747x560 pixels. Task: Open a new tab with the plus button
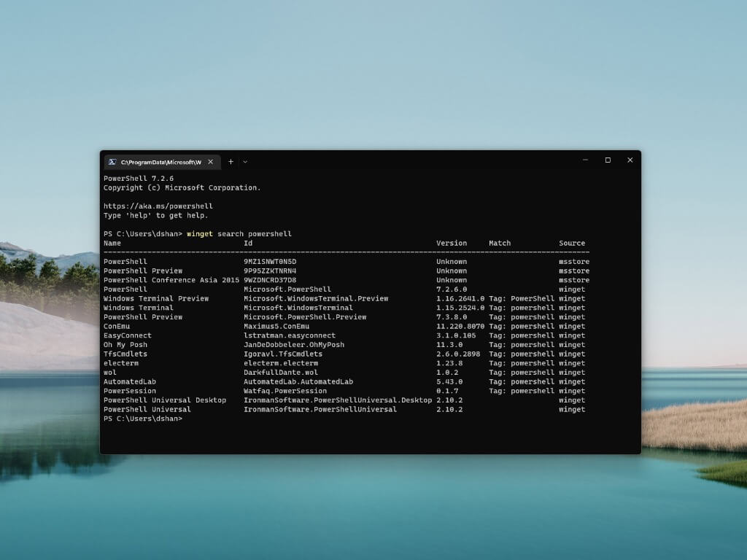231,162
